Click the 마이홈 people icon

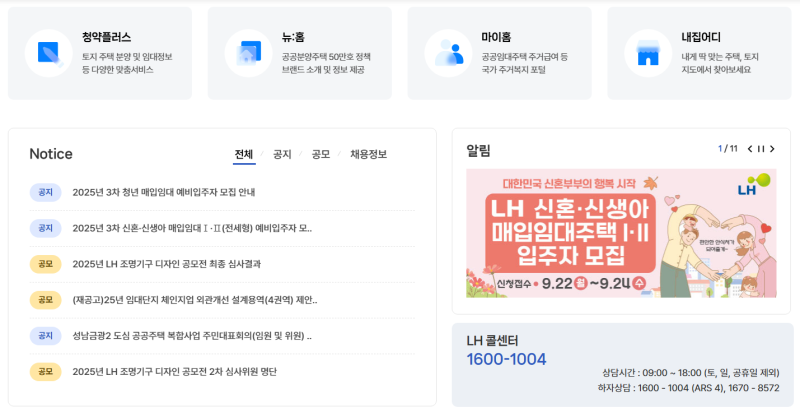(449, 53)
